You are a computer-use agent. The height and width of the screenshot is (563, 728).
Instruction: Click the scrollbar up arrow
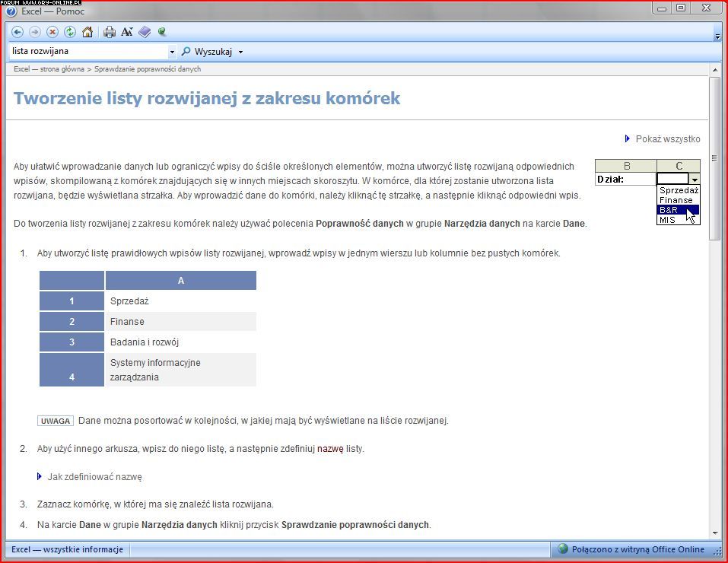point(714,70)
